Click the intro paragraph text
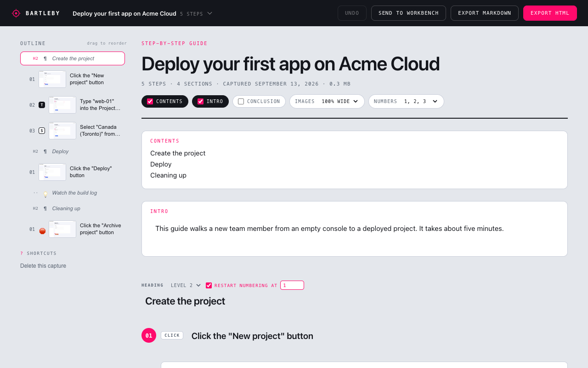The width and height of the screenshot is (588, 368). tap(329, 229)
